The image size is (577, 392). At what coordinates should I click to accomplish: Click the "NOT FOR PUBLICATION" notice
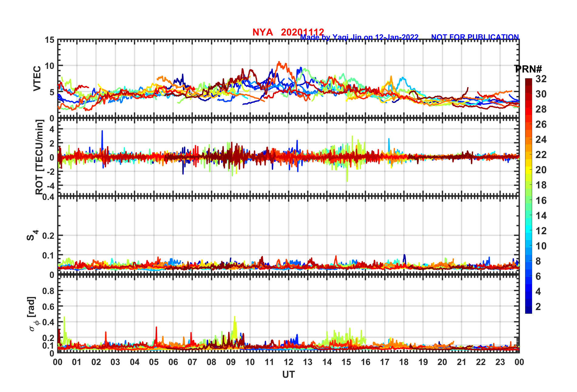[x=475, y=37]
